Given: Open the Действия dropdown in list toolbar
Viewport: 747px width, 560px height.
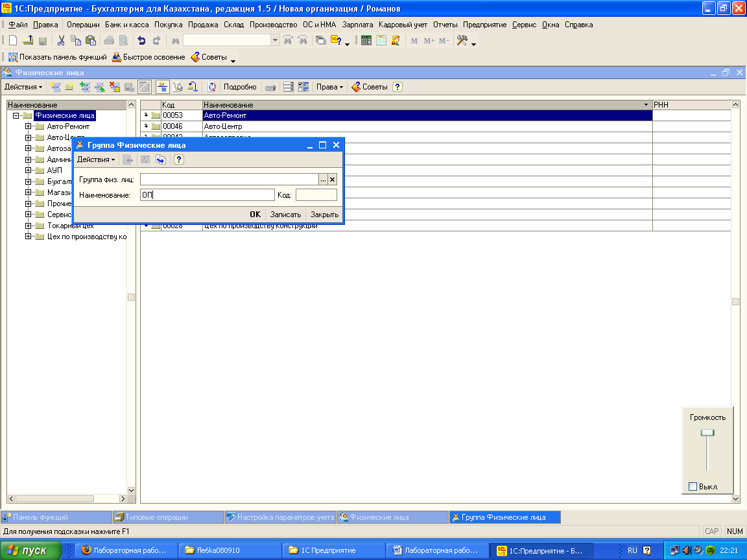Looking at the screenshot, I should (x=23, y=87).
